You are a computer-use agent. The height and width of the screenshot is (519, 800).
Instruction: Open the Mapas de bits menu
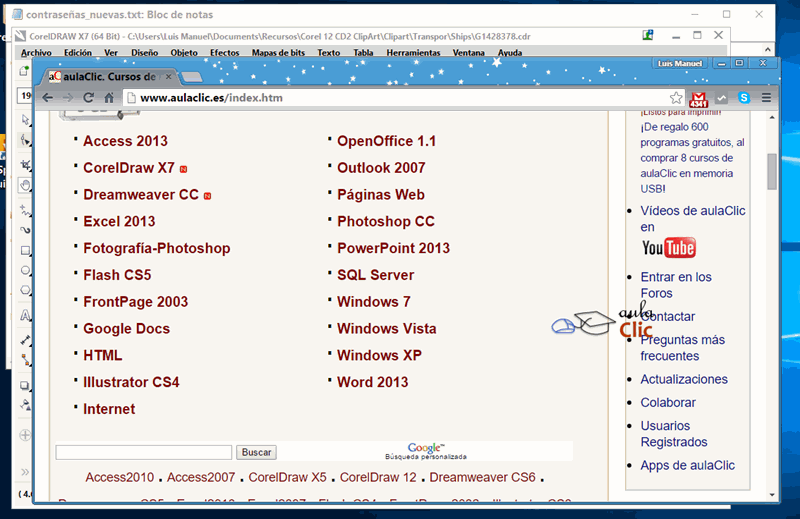pos(279,52)
